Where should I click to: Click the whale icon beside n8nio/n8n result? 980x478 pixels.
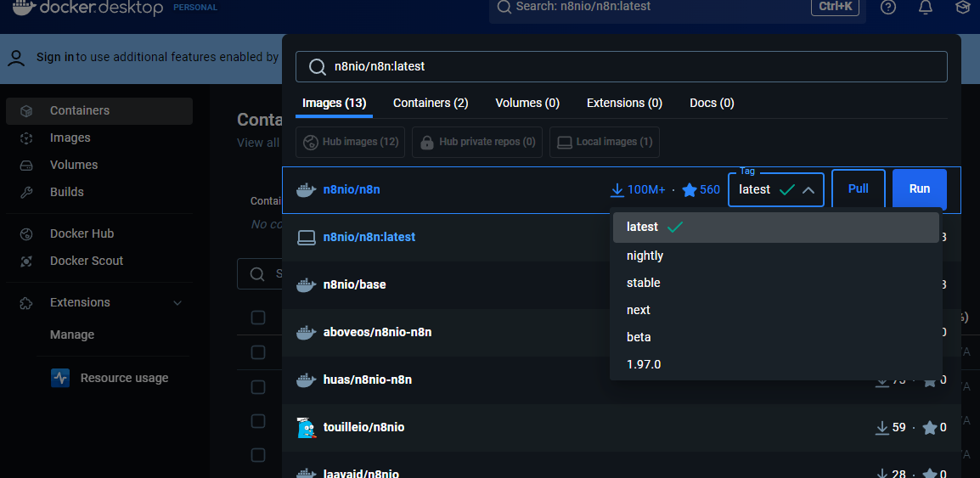click(x=306, y=189)
